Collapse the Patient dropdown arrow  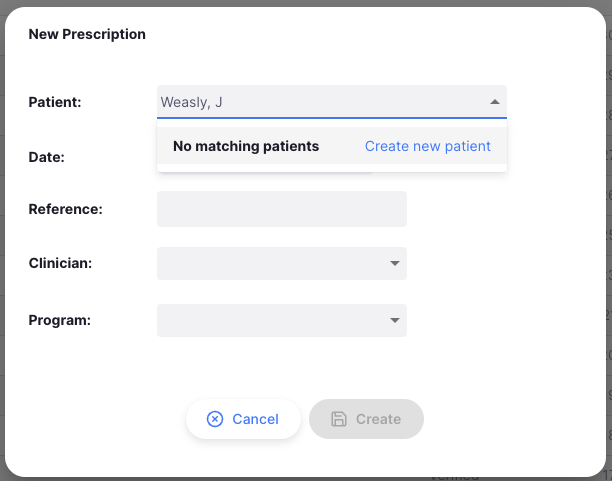tap(494, 102)
